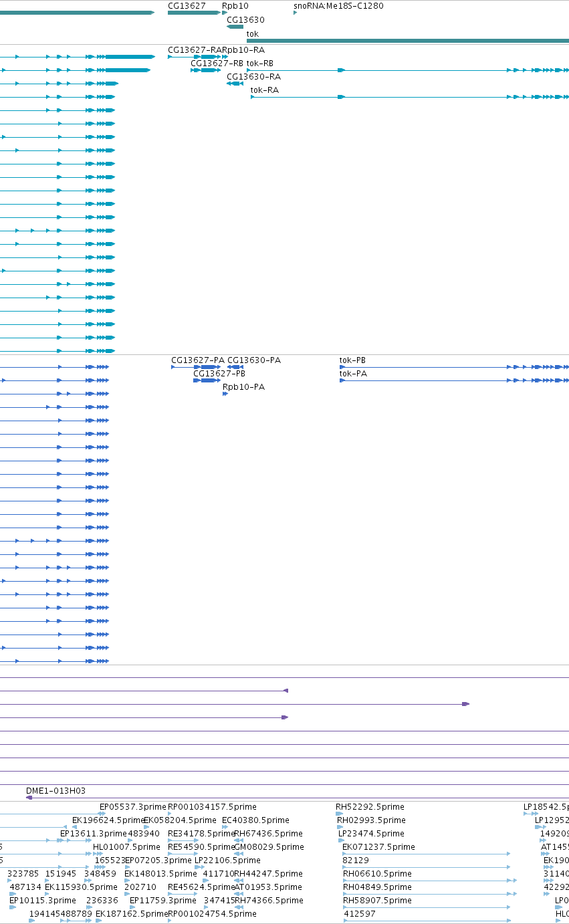Click EST EP10115.3prime
569x924 pixels.
point(43,900)
